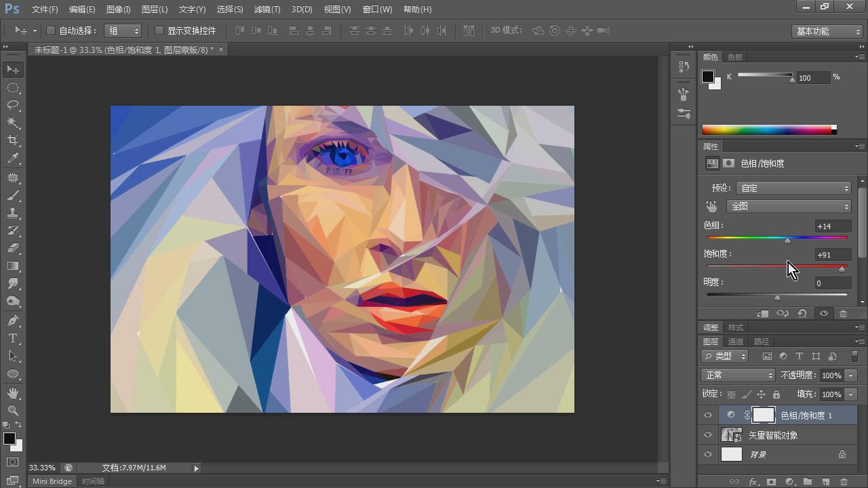This screenshot has width=868, height=488.
Task: Select the Gradient tool
Action: click(13, 266)
